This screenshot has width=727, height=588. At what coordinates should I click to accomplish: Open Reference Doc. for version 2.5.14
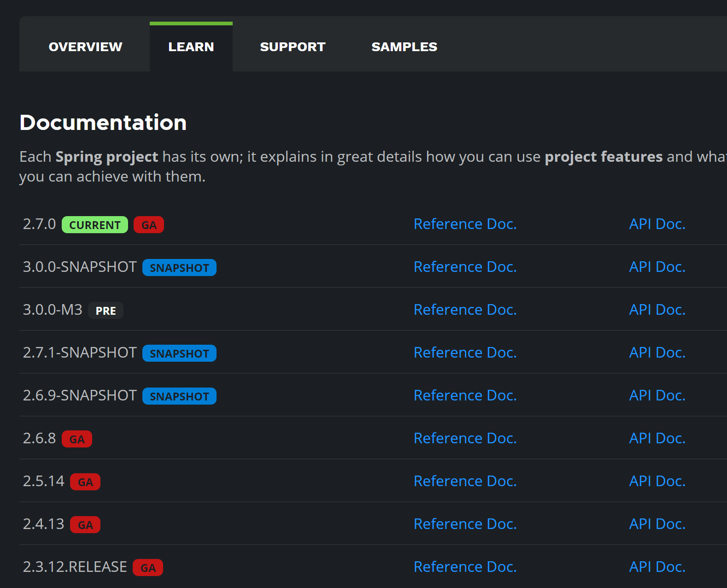pos(465,481)
